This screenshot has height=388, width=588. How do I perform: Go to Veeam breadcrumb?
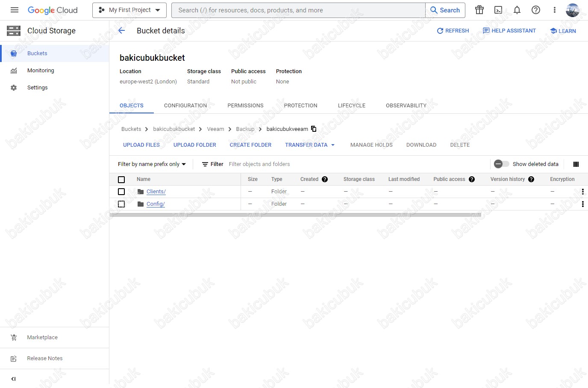(x=215, y=129)
